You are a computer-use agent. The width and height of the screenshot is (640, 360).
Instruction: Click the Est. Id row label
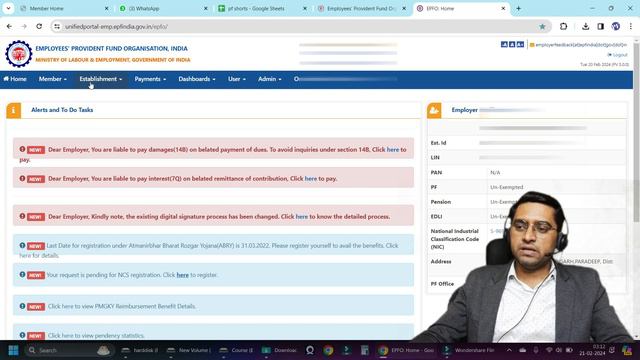point(438,143)
